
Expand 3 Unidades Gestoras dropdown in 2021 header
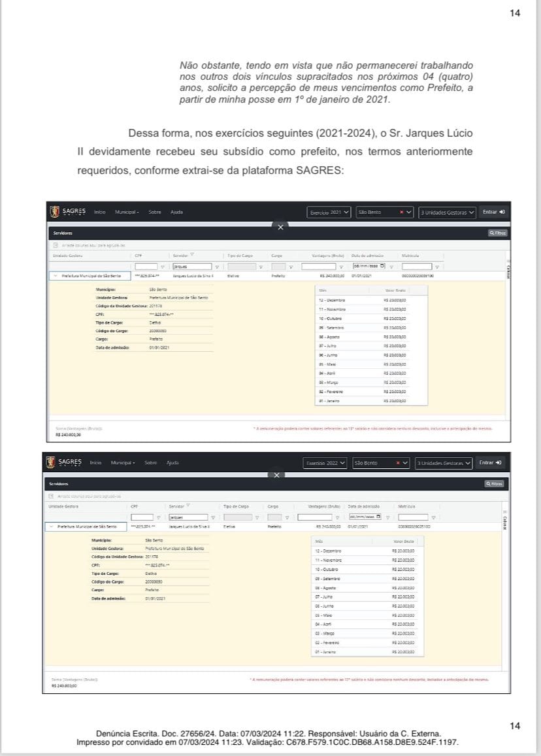pyautogui.click(x=447, y=213)
